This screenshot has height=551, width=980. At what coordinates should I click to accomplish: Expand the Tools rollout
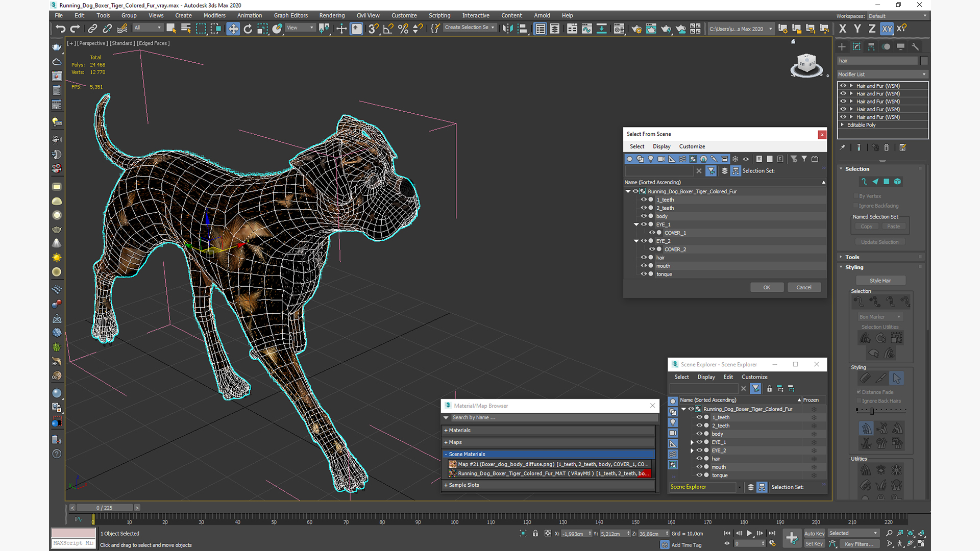[x=852, y=257]
